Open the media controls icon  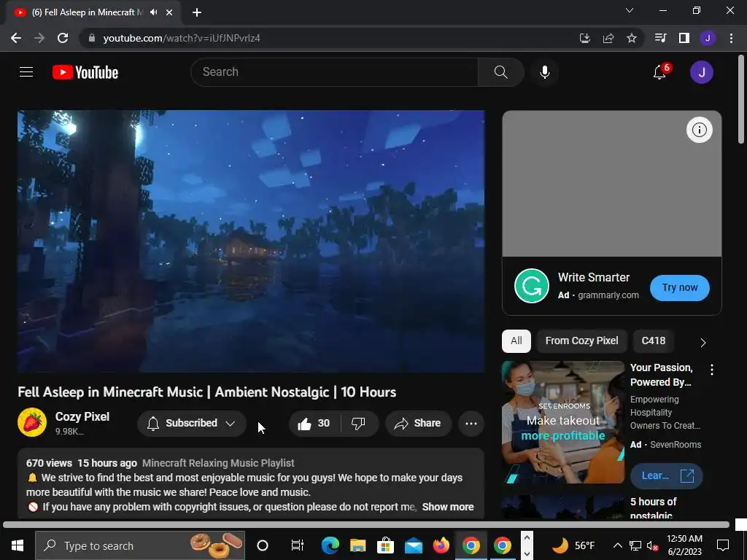point(660,38)
